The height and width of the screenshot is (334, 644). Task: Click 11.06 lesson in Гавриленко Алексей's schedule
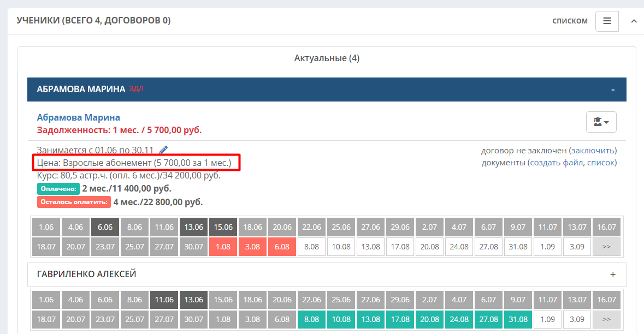[164, 300]
